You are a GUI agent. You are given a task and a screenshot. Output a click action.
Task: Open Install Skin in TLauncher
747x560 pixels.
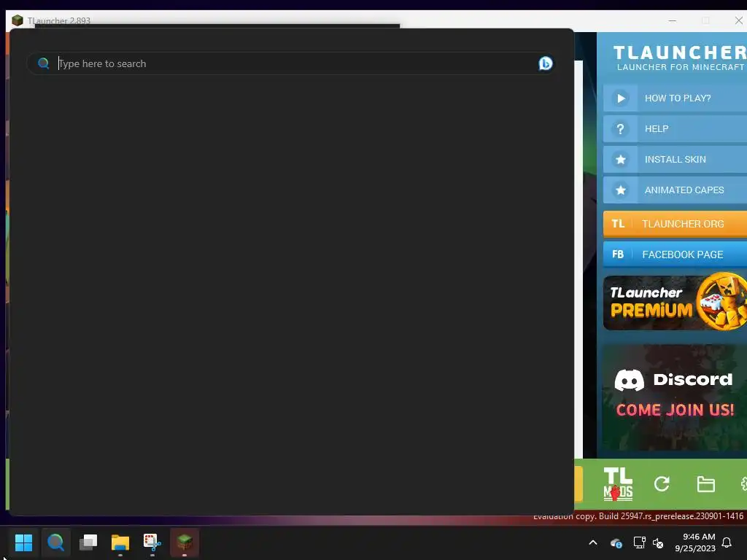(675, 160)
